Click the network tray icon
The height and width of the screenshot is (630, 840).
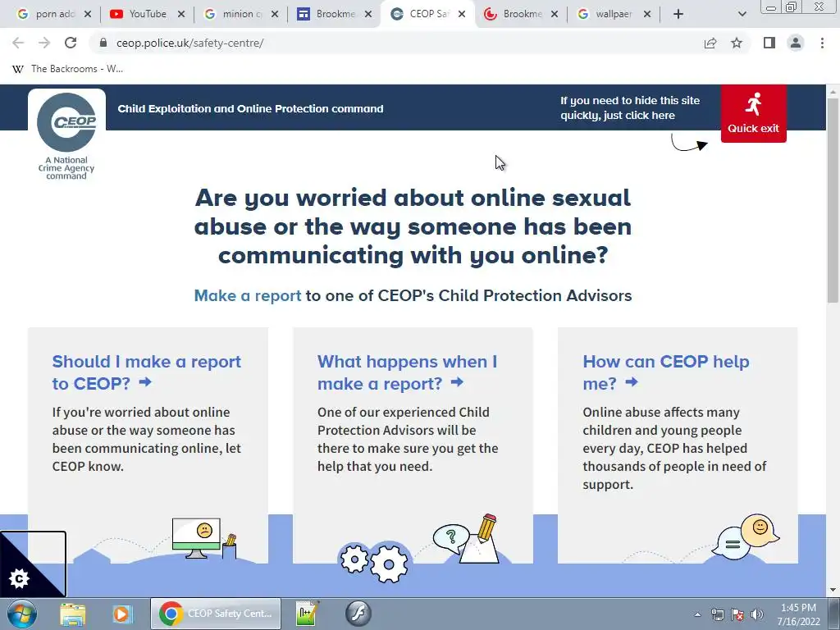click(x=717, y=614)
